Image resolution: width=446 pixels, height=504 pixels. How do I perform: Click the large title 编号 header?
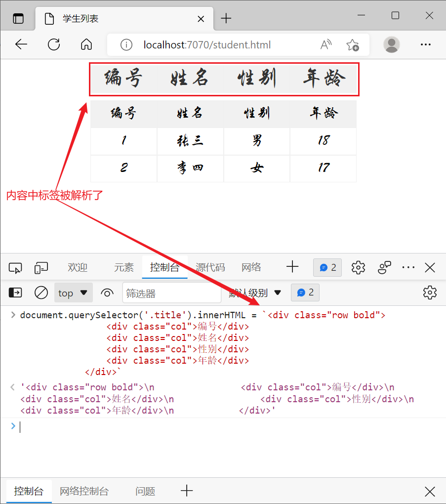[123, 79]
